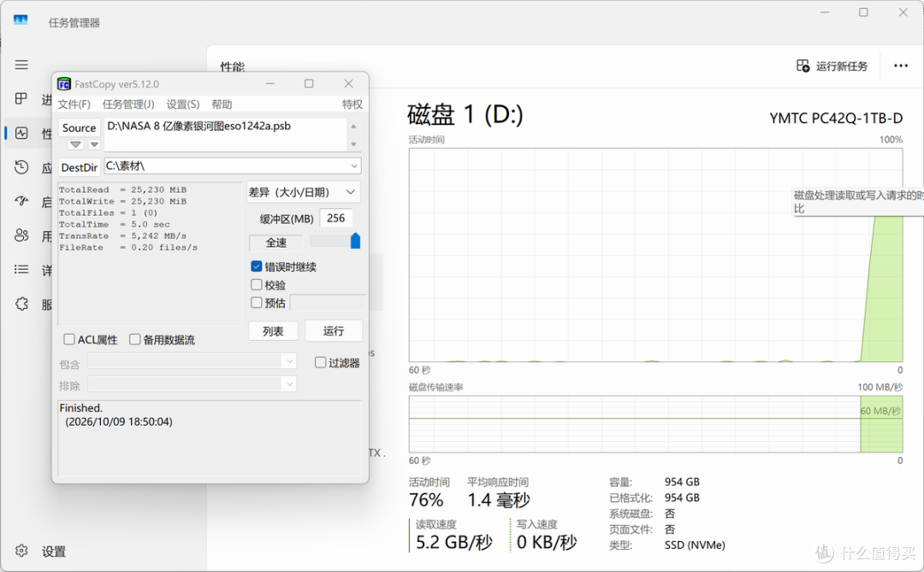
Task: Click the 读取速度 5.2 GB/秒 value
Action: pyautogui.click(x=453, y=543)
